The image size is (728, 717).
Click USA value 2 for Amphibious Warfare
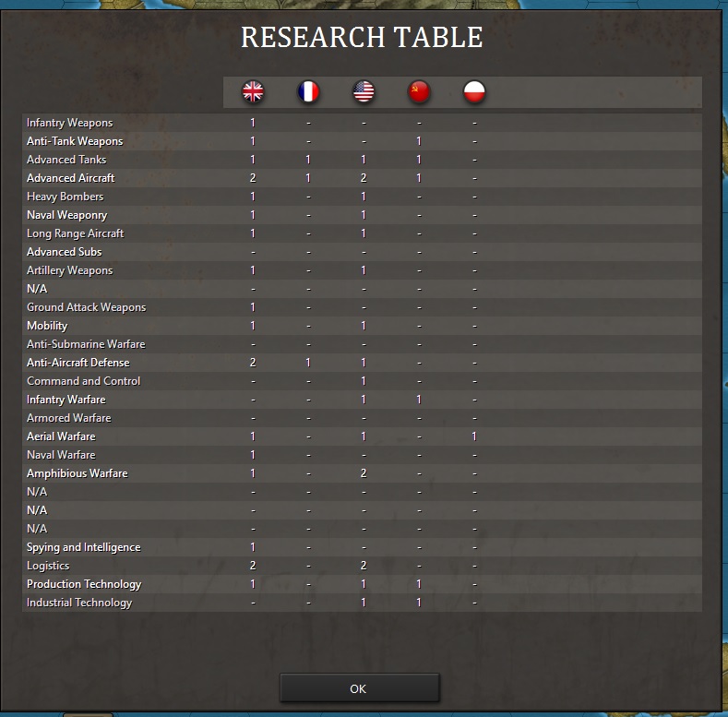pos(364,473)
